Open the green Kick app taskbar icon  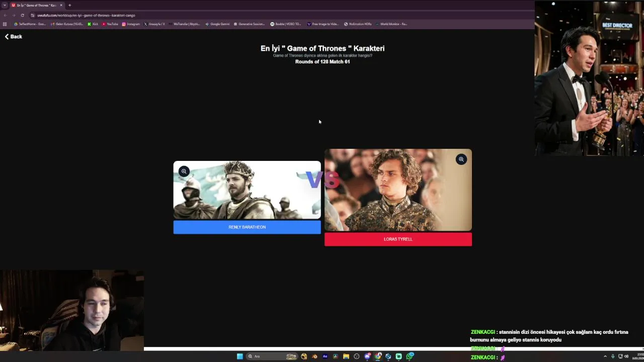pos(399,356)
